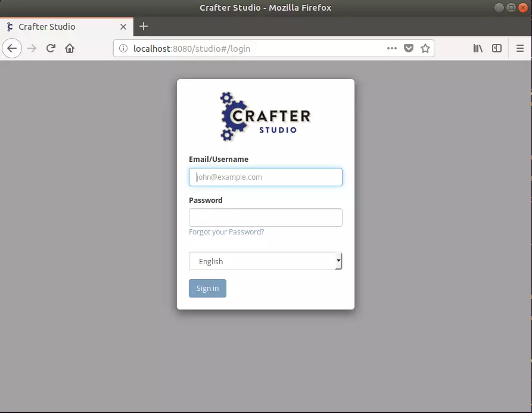Reload the page with the refresh icon
The image size is (532, 413).
[x=51, y=48]
